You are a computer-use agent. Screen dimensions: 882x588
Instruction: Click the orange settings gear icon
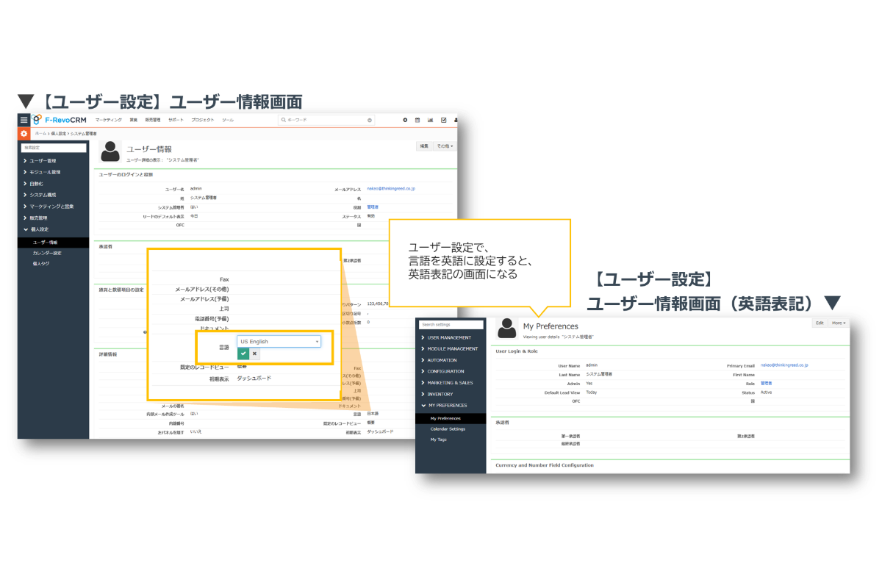click(x=24, y=134)
